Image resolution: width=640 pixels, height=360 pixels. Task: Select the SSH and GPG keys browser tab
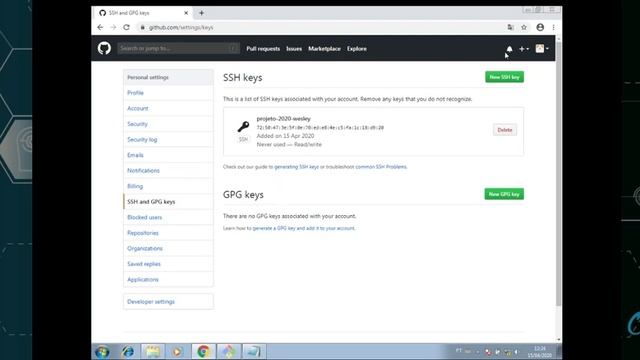coord(143,13)
